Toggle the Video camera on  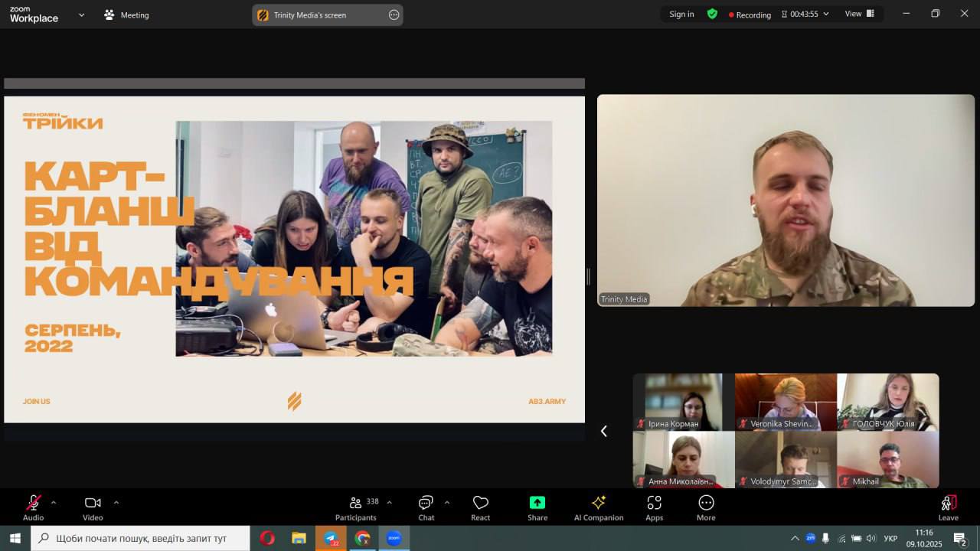click(x=93, y=503)
